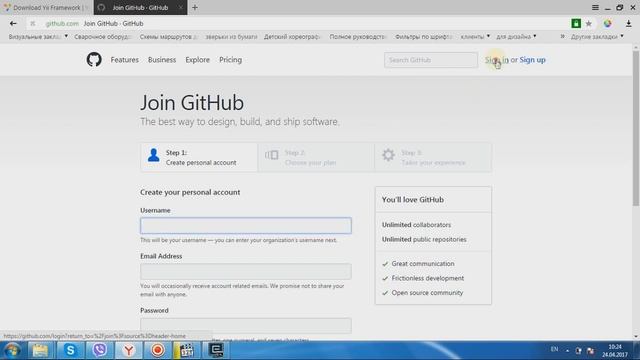The width and height of the screenshot is (640, 360).
Task: Go back with the browser back arrow
Action: coord(13,24)
